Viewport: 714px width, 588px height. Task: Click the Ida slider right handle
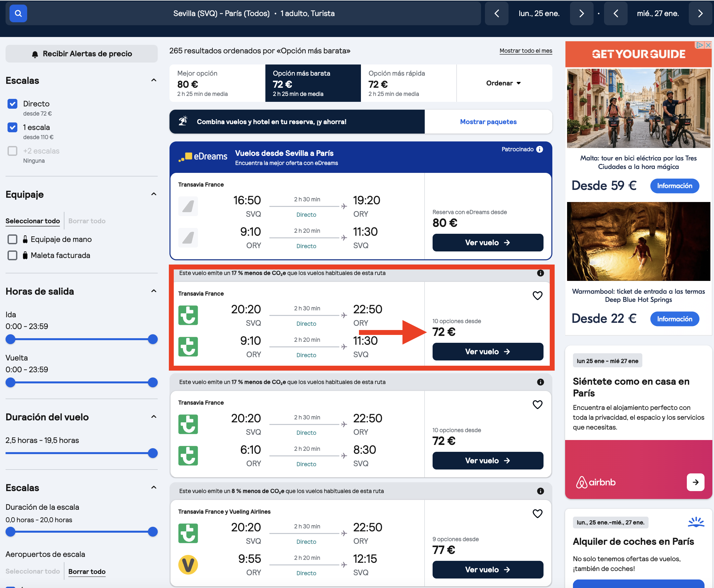(153, 340)
